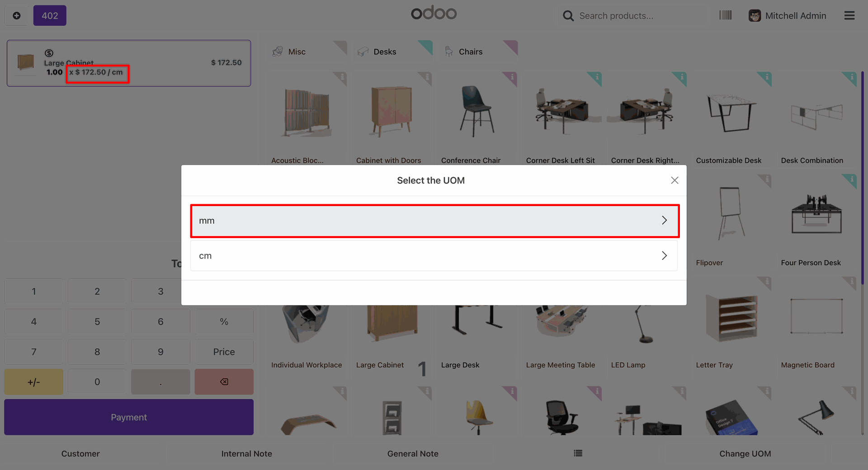Image resolution: width=868 pixels, height=470 pixels.
Task: Click the chevron on the cm row
Action: [x=664, y=256]
